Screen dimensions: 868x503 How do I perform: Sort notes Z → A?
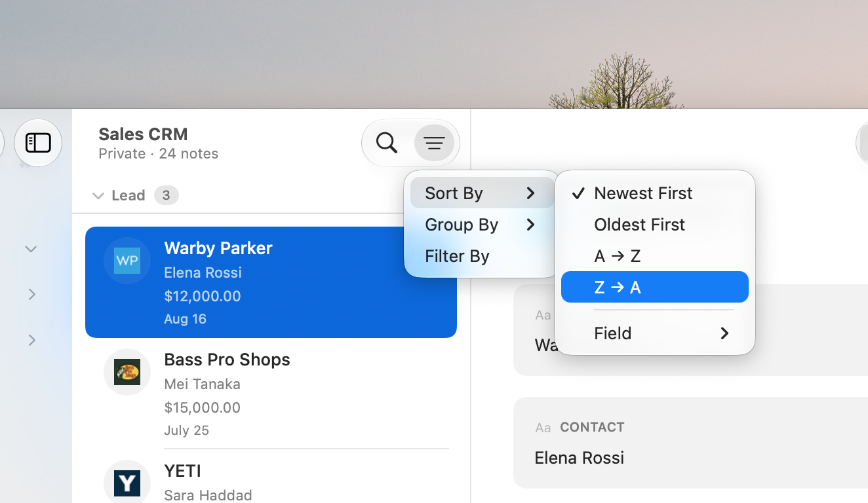(x=654, y=287)
